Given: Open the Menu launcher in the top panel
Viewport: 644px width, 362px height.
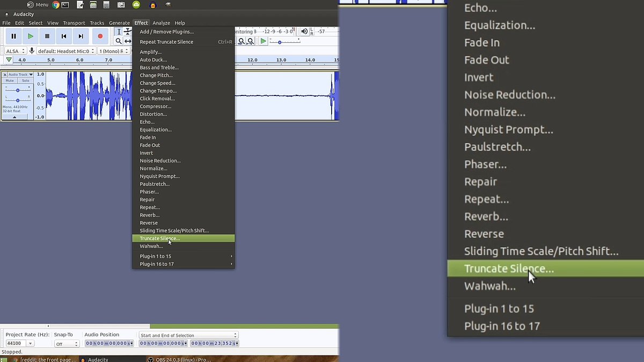Looking at the screenshot, I should 38,5.
